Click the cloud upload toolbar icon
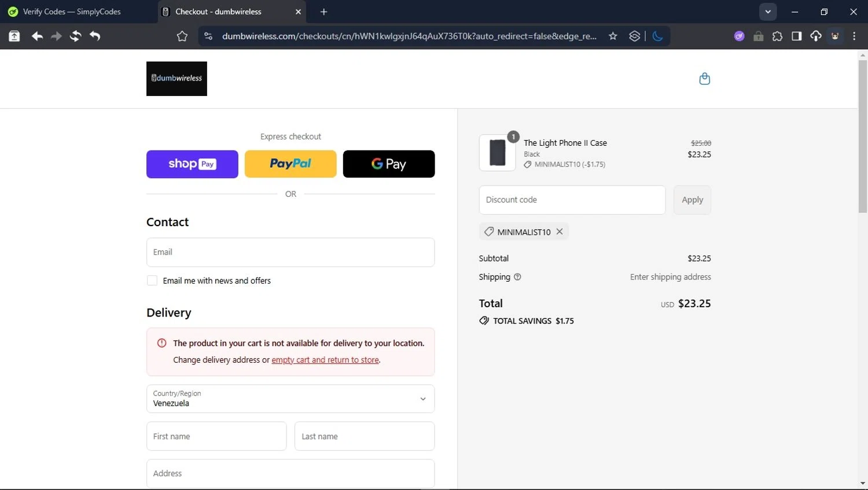Image resolution: width=868 pixels, height=490 pixels. pyautogui.click(x=815, y=36)
